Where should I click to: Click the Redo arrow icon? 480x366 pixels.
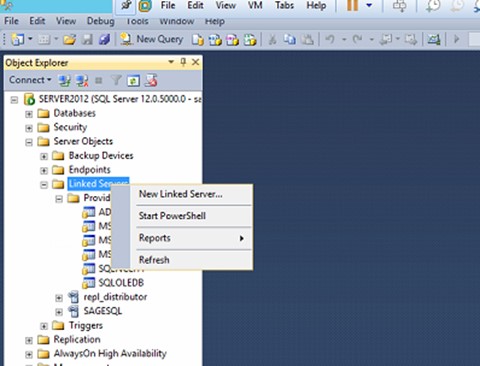coord(358,40)
